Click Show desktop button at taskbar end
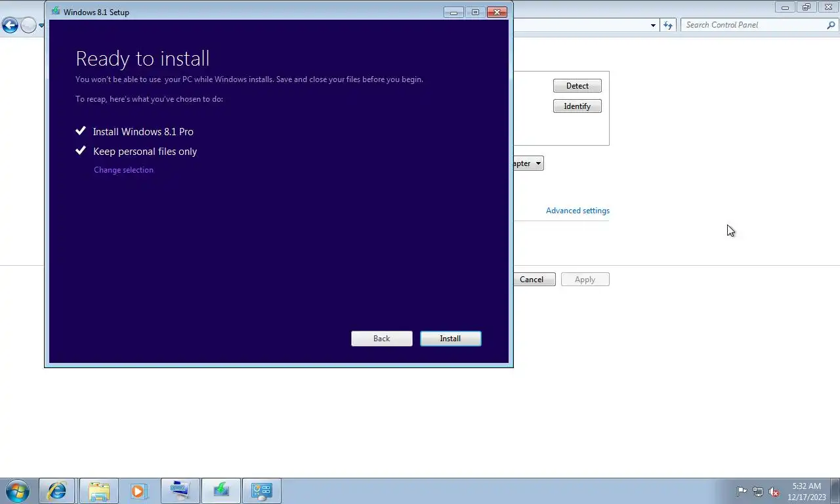This screenshot has width=840, height=504. 835,491
